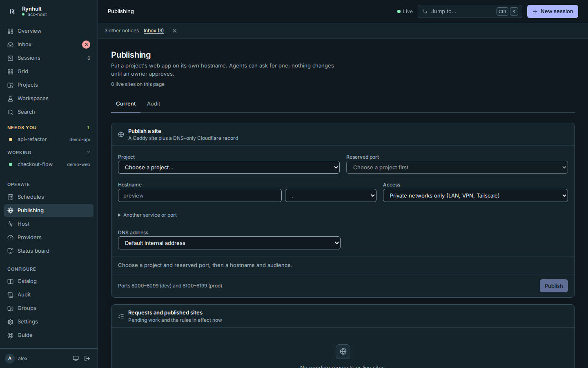Open the Catalog page
The height and width of the screenshot is (368, 588).
click(x=49, y=281)
